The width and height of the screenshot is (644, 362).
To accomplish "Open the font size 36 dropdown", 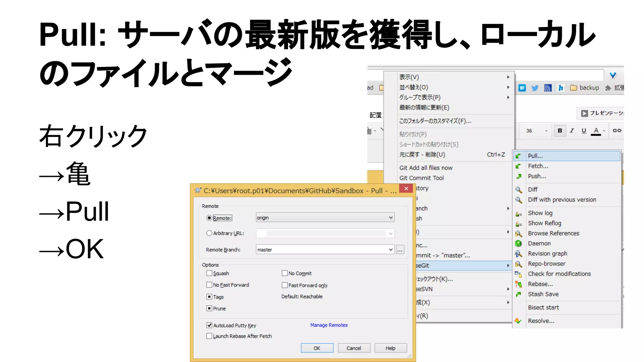I will (546, 131).
